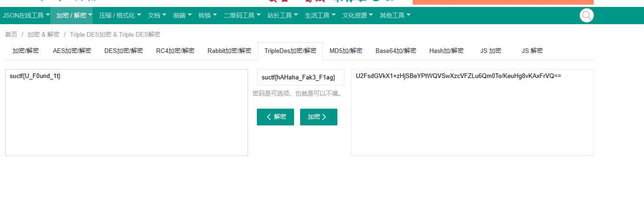Switch to the Base64加/解密 tab
The width and height of the screenshot is (644, 222).
[x=396, y=51]
